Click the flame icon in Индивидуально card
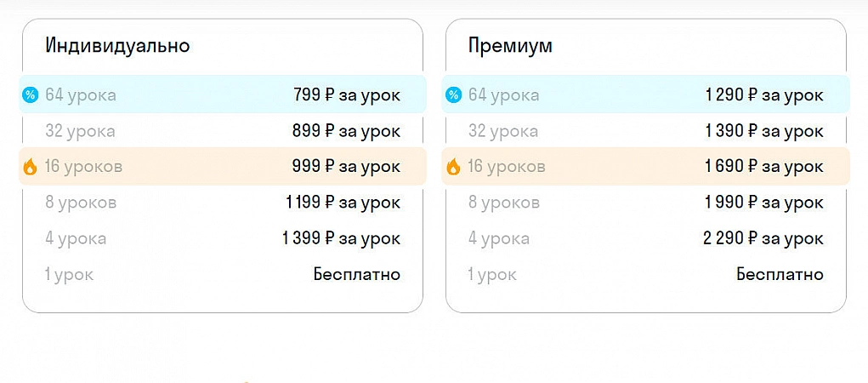This screenshot has height=383, width=868. (x=30, y=167)
